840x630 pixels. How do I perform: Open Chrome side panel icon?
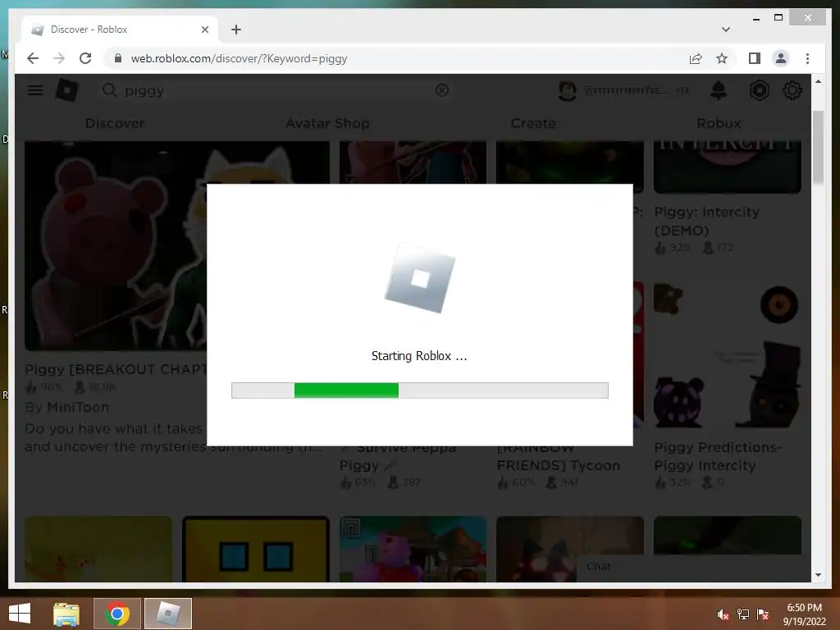pos(755,58)
